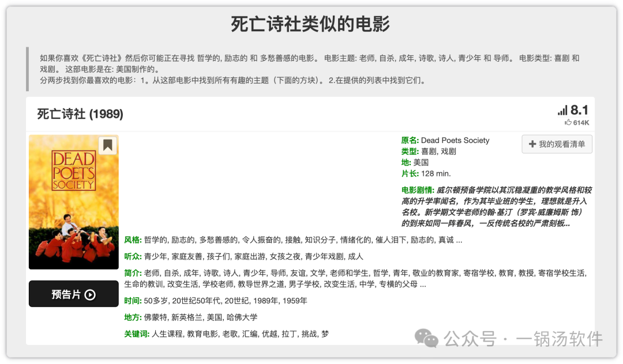Click the 家庭友善 audience tag
The image size is (623, 364).
(x=183, y=256)
